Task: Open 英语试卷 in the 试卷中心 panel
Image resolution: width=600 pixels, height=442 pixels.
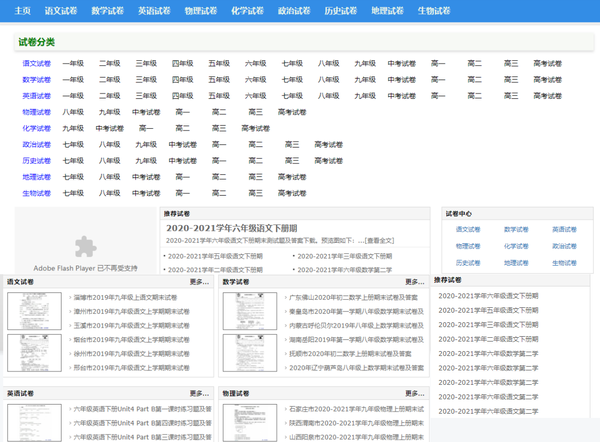Action: point(564,230)
